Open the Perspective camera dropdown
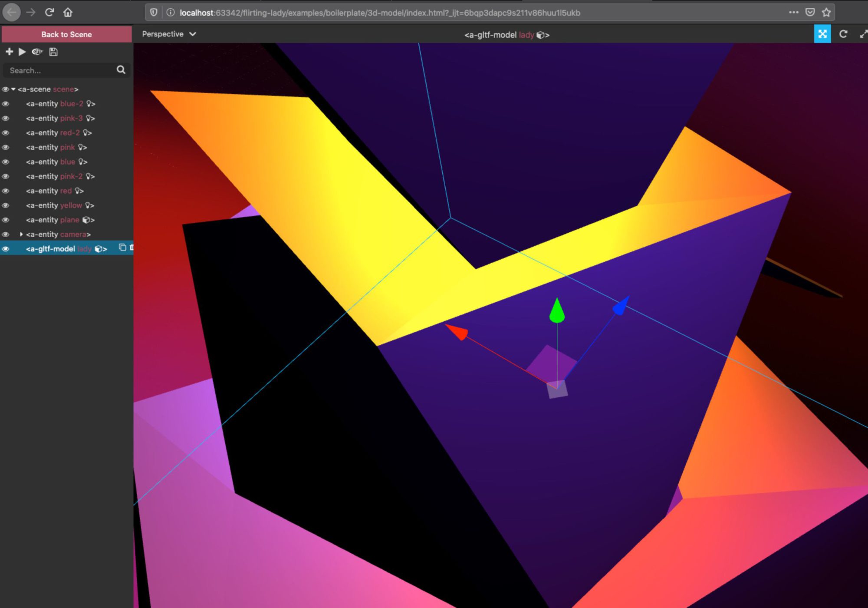Image resolution: width=868 pixels, height=608 pixels. tap(169, 34)
